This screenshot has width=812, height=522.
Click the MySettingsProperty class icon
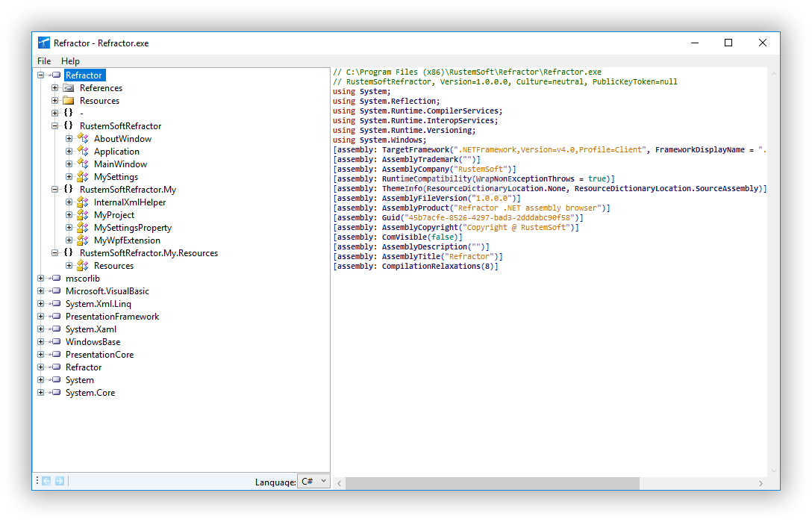coord(83,228)
